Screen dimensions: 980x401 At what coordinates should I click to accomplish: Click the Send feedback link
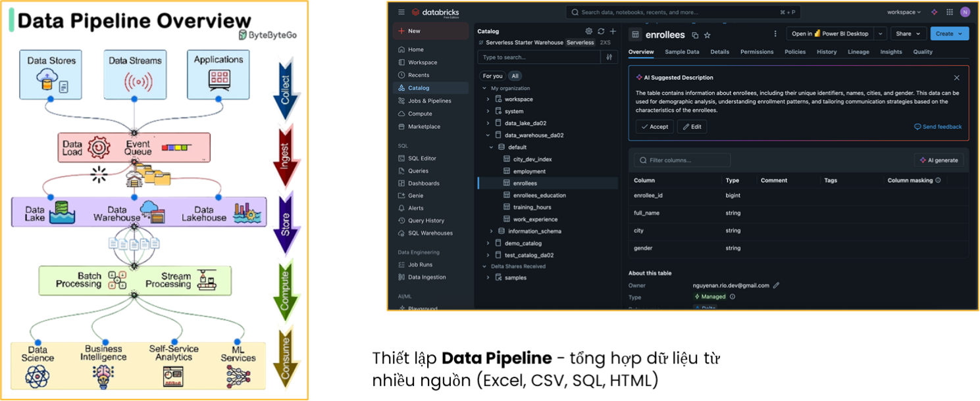[x=938, y=126]
